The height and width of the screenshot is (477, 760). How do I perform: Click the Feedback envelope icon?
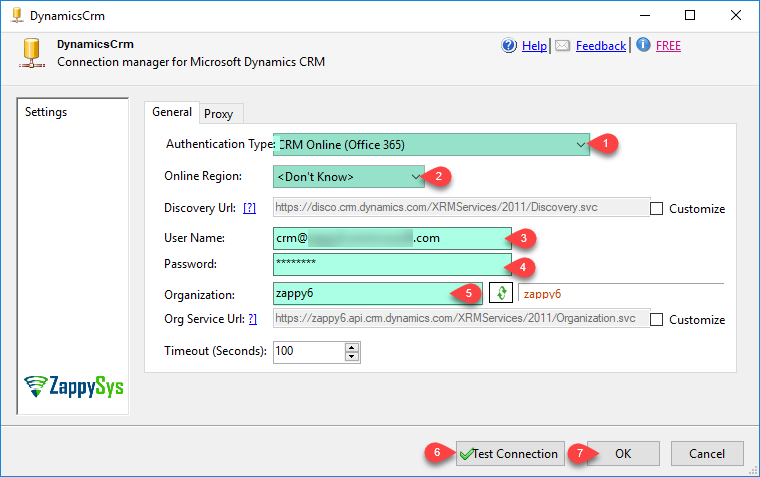click(x=562, y=46)
